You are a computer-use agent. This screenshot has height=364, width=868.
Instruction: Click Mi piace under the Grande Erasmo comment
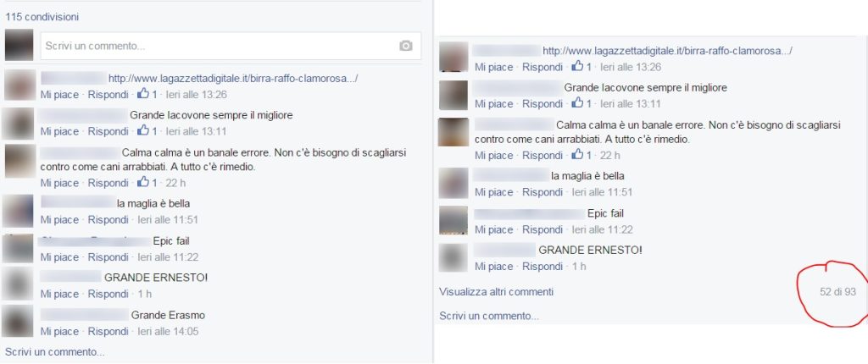(59, 331)
